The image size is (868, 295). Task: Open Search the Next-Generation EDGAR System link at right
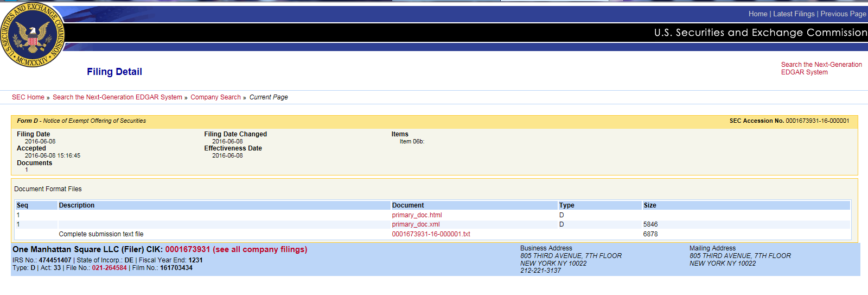click(821, 68)
